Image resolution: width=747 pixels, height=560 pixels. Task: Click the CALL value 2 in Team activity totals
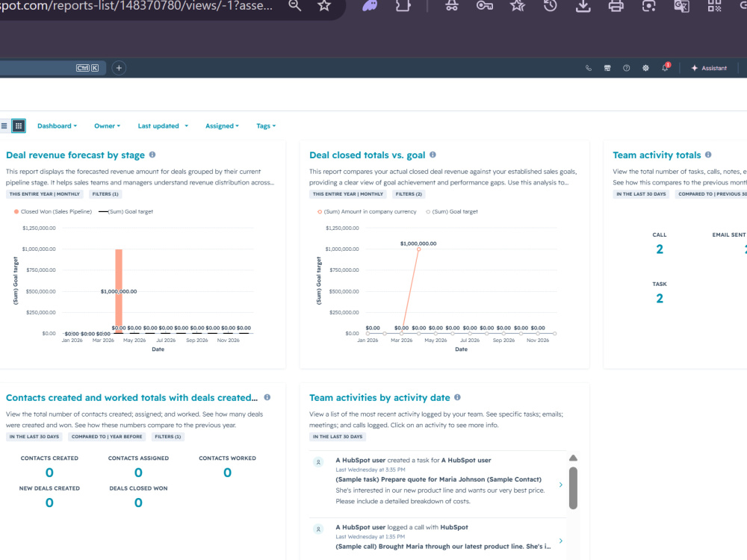click(x=660, y=249)
